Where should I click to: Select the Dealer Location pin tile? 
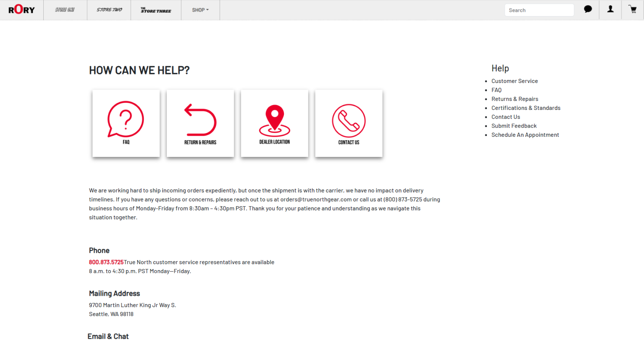pos(274,123)
